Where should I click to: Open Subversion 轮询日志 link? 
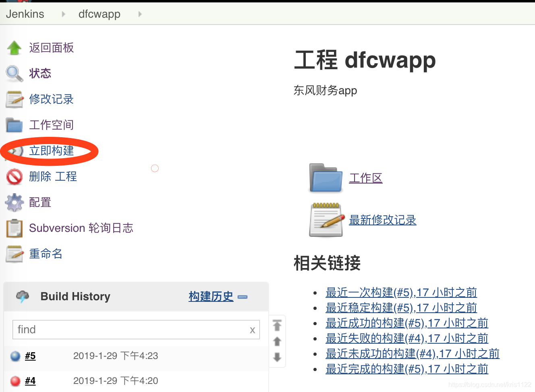click(81, 228)
